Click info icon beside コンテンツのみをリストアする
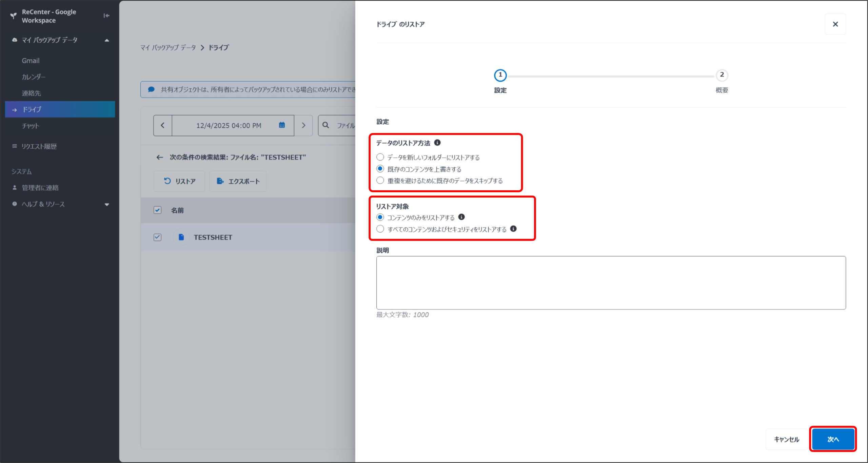The image size is (868, 463). [x=461, y=217]
